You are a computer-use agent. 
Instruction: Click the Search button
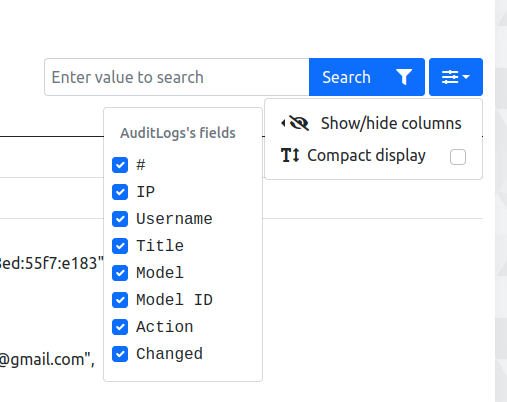click(x=367, y=77)
